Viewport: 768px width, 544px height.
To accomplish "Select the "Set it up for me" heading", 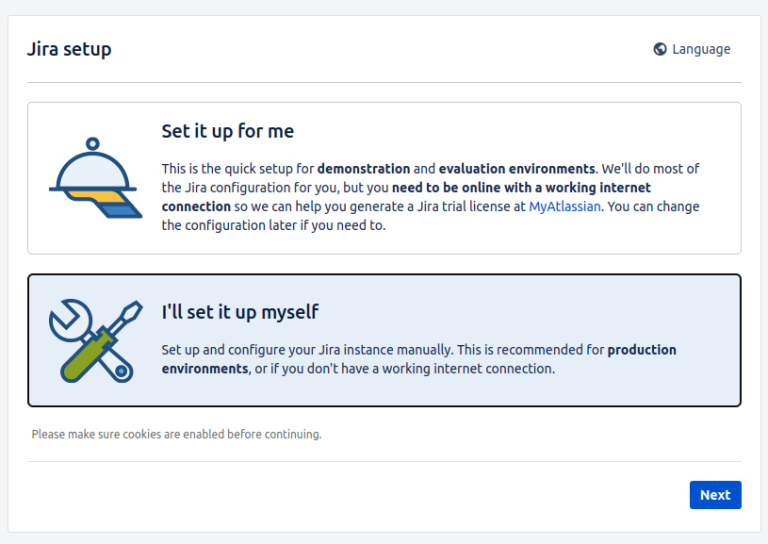I will pos(228,131).
